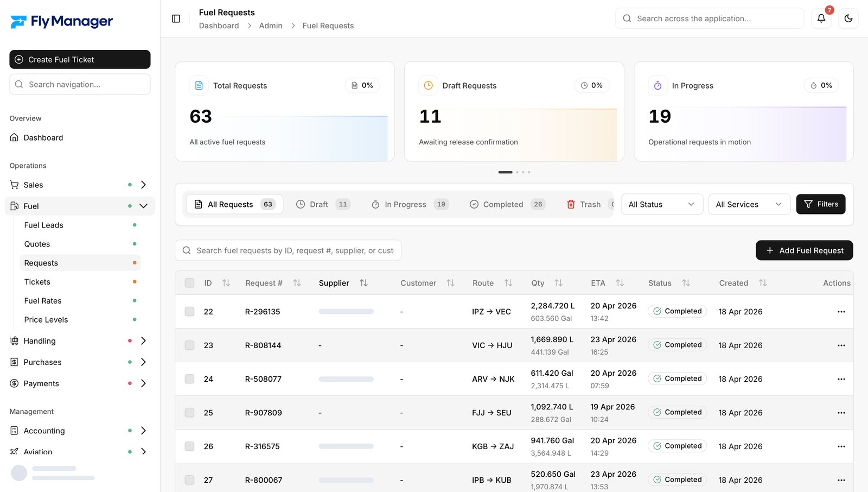The width and height of the screenshot is (868, 492).
Task: Sort by Supplier column arrows
Action: pyautogui.click(x=363, y=283)
